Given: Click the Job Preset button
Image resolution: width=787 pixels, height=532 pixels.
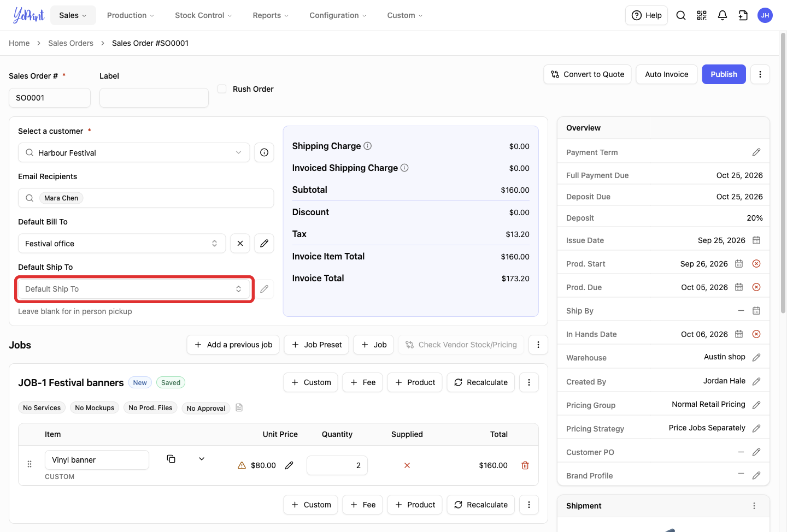Looking at the screenshot, I should tap(316, 345).
